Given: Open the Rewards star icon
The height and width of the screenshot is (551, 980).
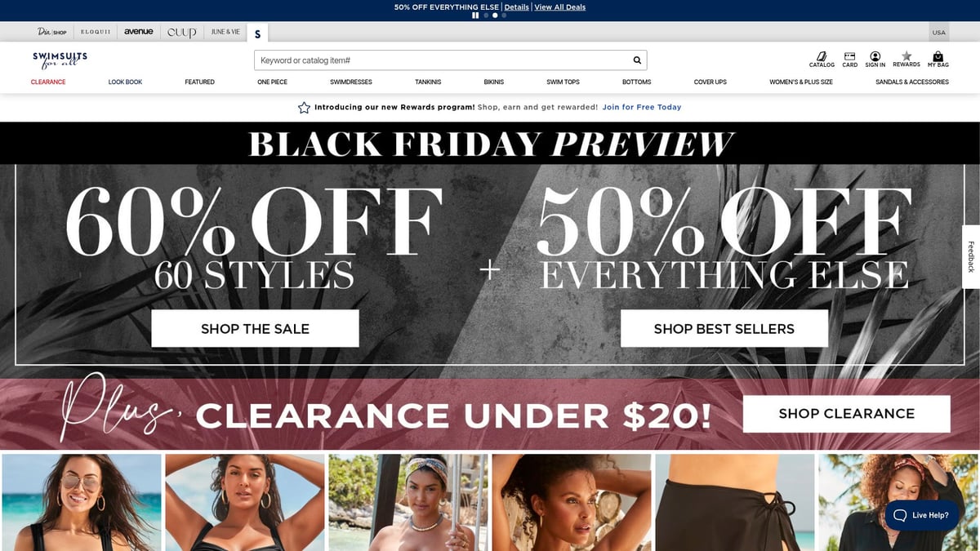Looking at the screenshot, I should (906, 60).
